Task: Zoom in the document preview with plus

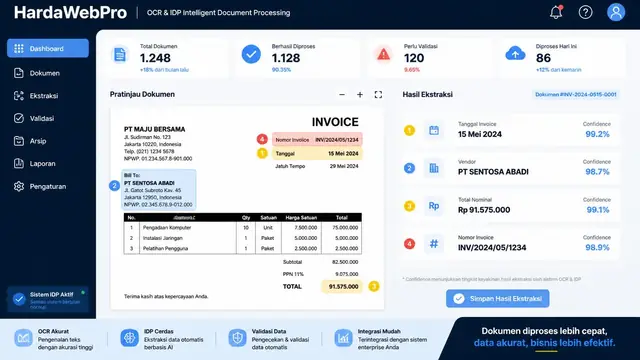Action: (360, 95)
